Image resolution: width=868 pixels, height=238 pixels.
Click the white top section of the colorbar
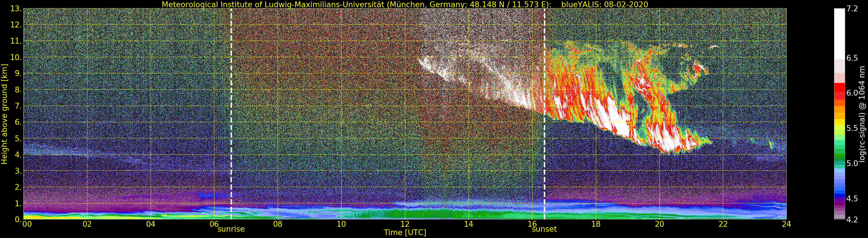[x=839, y=34]
